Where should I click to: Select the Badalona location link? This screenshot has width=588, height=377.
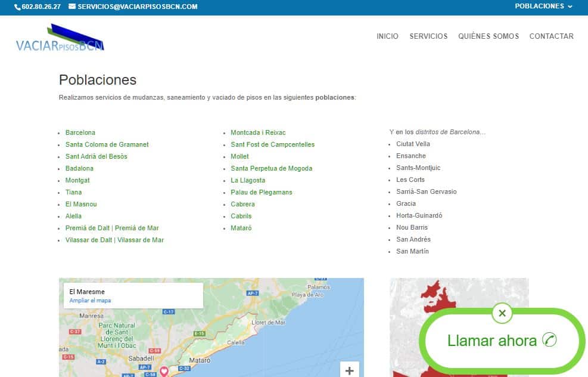point(79,168)
